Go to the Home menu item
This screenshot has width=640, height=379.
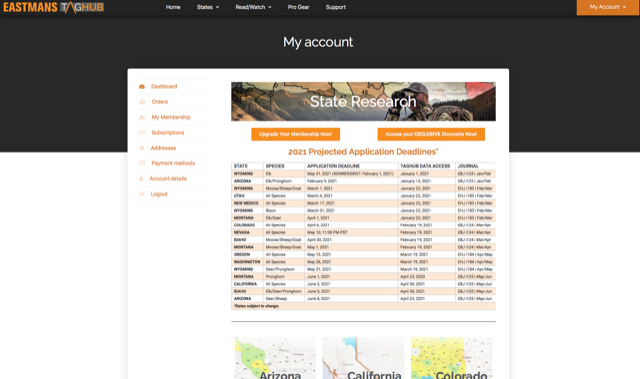click(173, 7)
